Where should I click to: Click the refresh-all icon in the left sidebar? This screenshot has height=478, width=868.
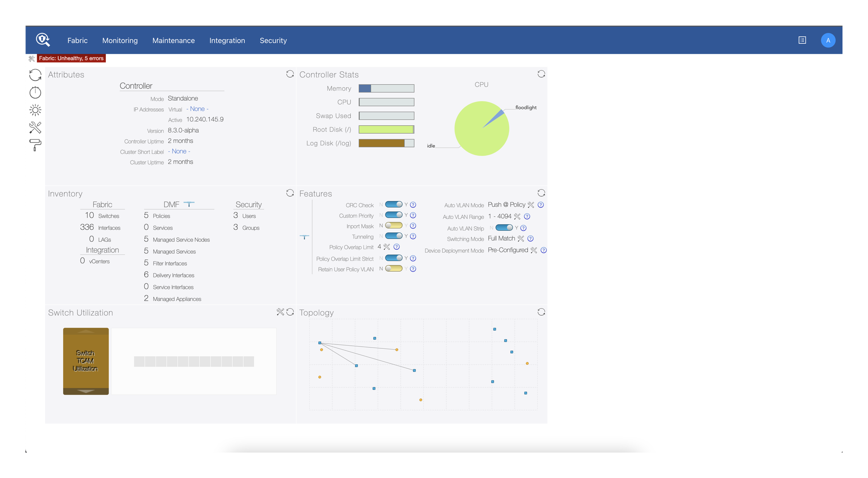tap(35, 75)
